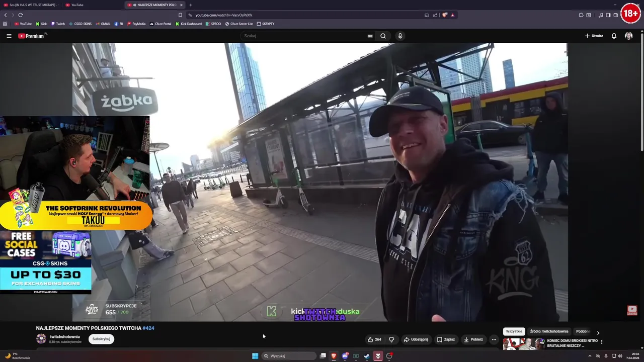Open the Windows Start menu
This screenshot has height=362, width=644.
pyautogui.click(x=255, y=356)
